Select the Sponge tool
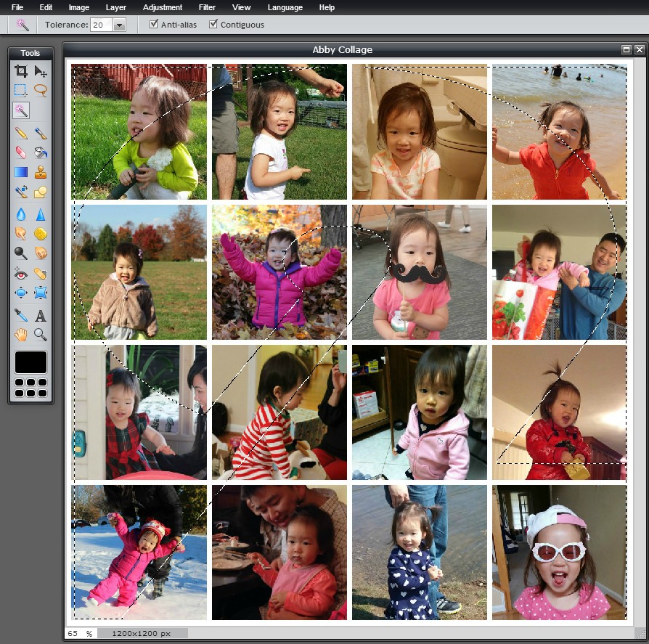The image size is (649, 644). pyautogui.click(x=41, y=234)
